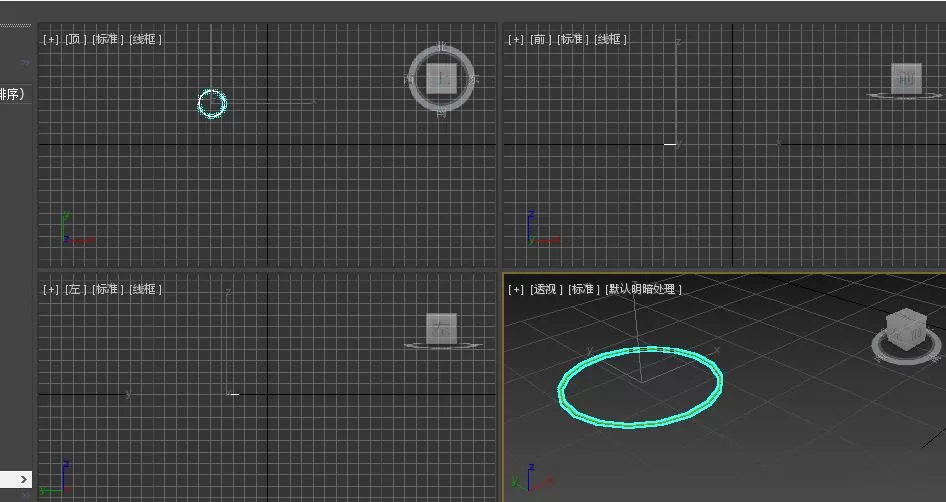
Task: Open the [+] menu of the Perspective viewport
Action: click(x=516, y=290)
